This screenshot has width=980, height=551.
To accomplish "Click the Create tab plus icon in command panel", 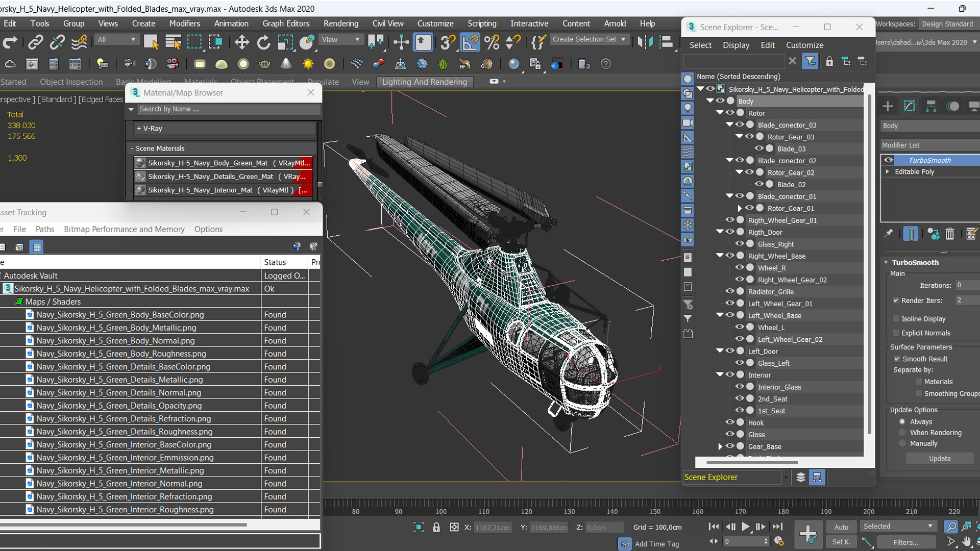I will 888,106.
